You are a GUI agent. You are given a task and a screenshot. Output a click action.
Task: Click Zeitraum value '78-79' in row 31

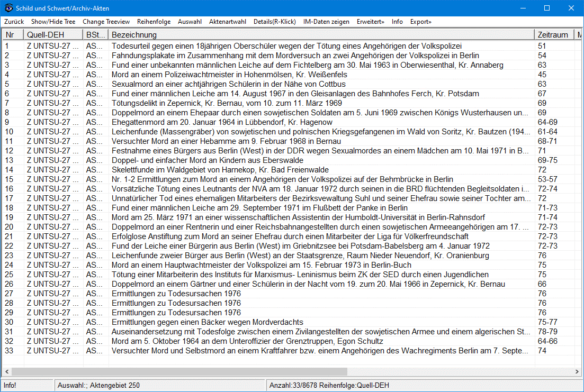click(547, 332)
